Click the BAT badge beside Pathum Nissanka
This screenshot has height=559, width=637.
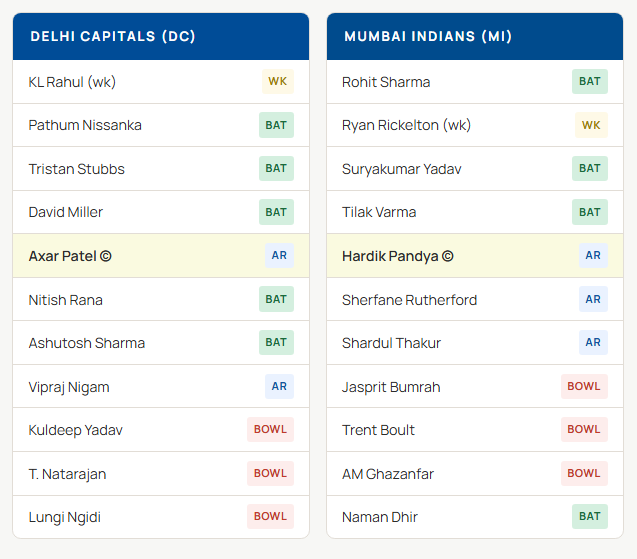[x=276, y=125]
